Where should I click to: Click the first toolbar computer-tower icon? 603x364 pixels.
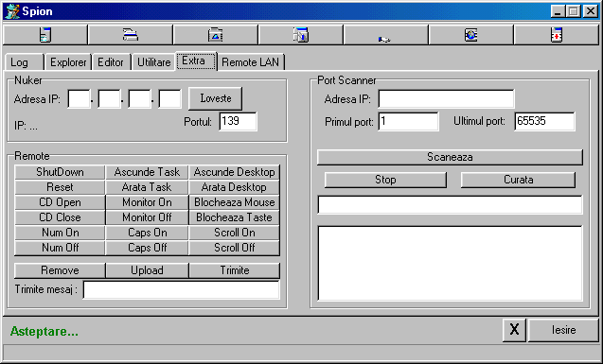[x=45, y=35]
